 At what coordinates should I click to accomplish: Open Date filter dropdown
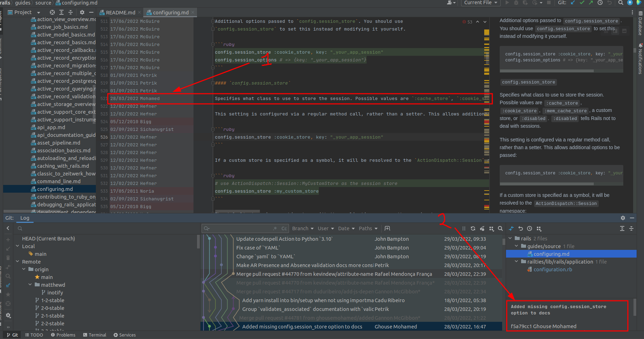346,228
